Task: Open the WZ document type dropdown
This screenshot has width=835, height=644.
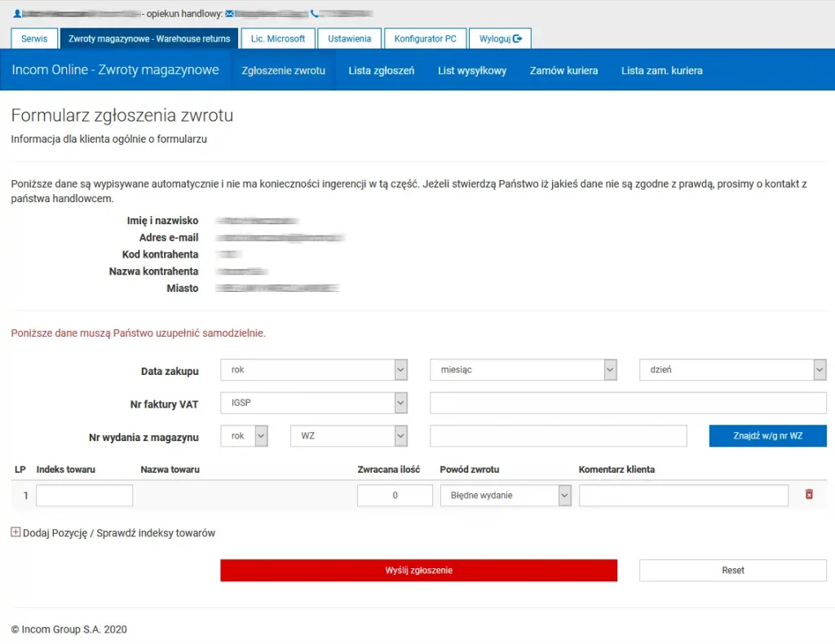Action: (349, 436)
